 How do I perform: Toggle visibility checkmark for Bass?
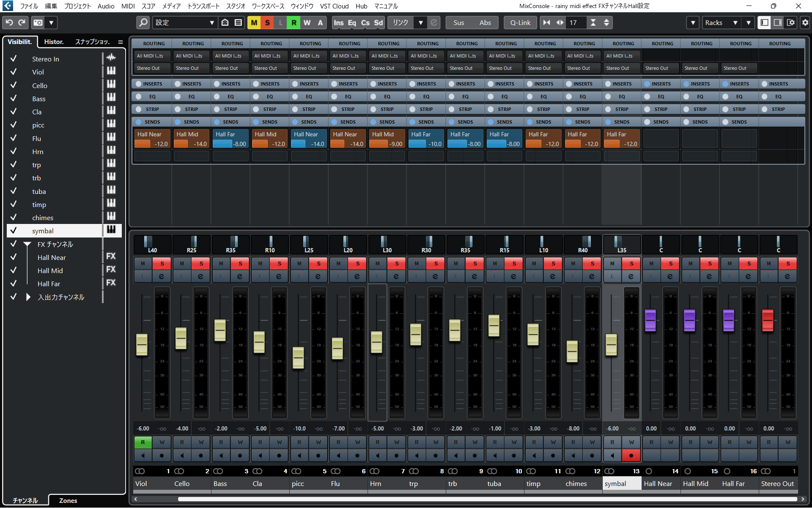coord(14,98)
